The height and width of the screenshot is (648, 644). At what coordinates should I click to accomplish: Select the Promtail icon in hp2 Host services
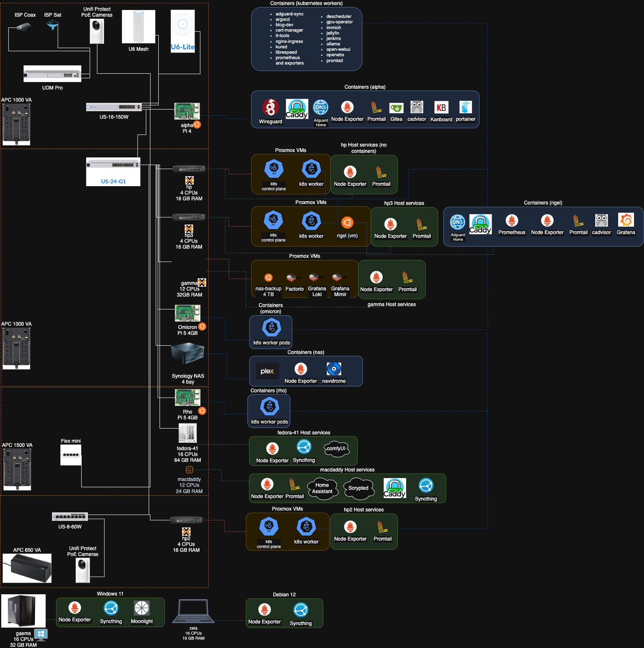coord(382,527)
